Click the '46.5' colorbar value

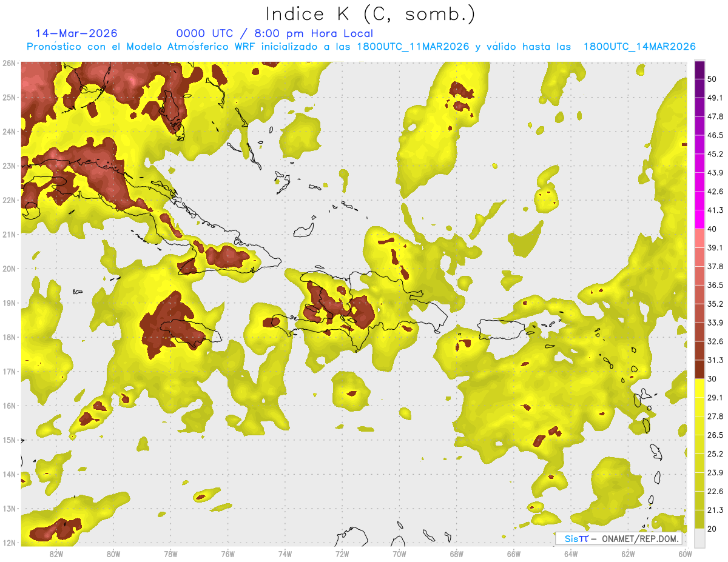(715, 135)
